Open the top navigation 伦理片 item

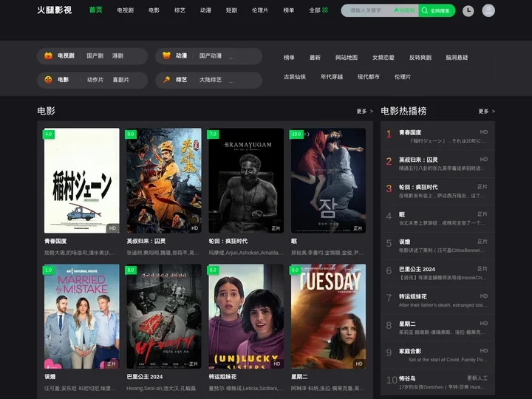coord(260,10)
